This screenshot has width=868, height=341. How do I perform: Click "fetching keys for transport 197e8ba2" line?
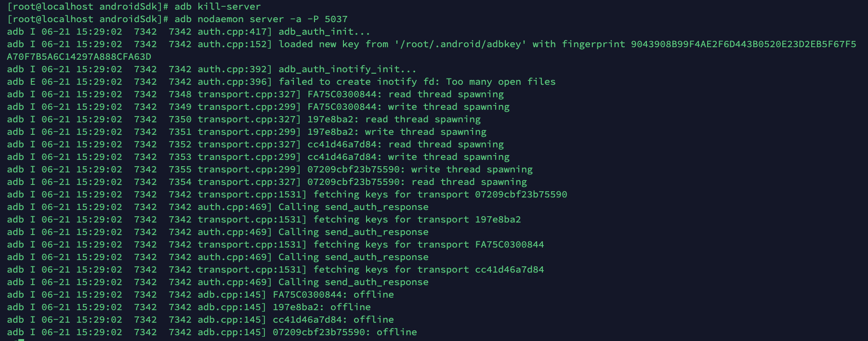tap(417, 220)
